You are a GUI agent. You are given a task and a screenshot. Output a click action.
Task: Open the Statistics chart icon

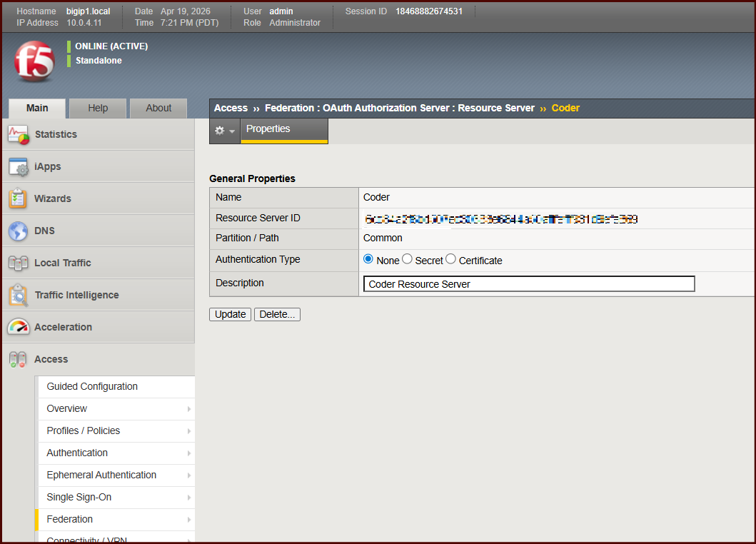coord(18,134)
